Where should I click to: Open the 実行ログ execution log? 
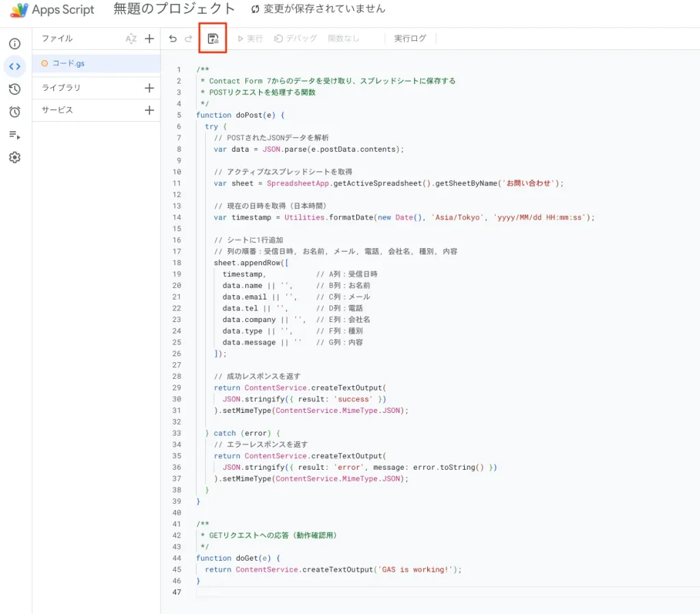(410, 39)
